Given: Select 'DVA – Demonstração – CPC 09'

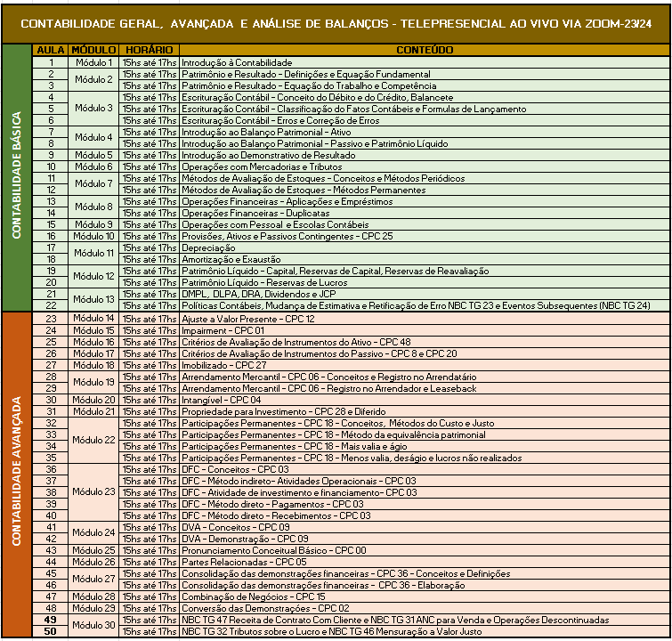Looking at the screenshot, I should point(425,539).
